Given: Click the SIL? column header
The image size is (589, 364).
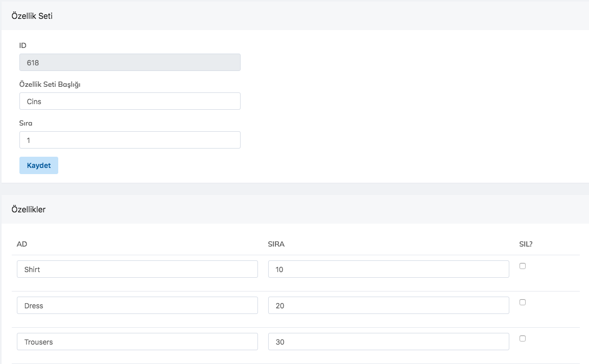Looking at the screenshot, I should [526, 244].
